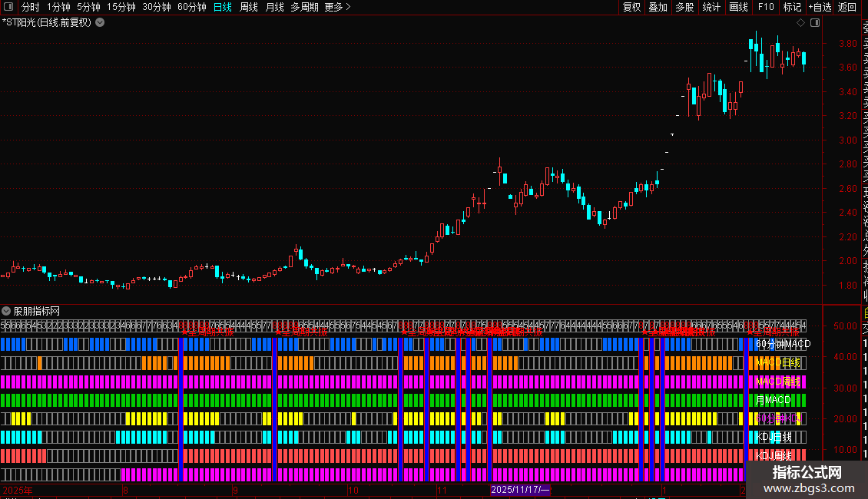Click the 月MACD indicator row label
This screenshot has height=499, width=868.
click(774, 399)
